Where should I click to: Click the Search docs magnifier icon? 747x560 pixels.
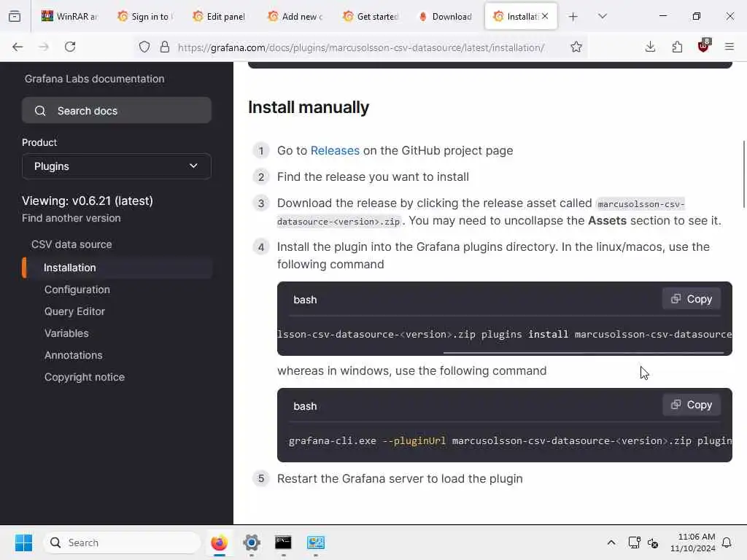point(40,111)
